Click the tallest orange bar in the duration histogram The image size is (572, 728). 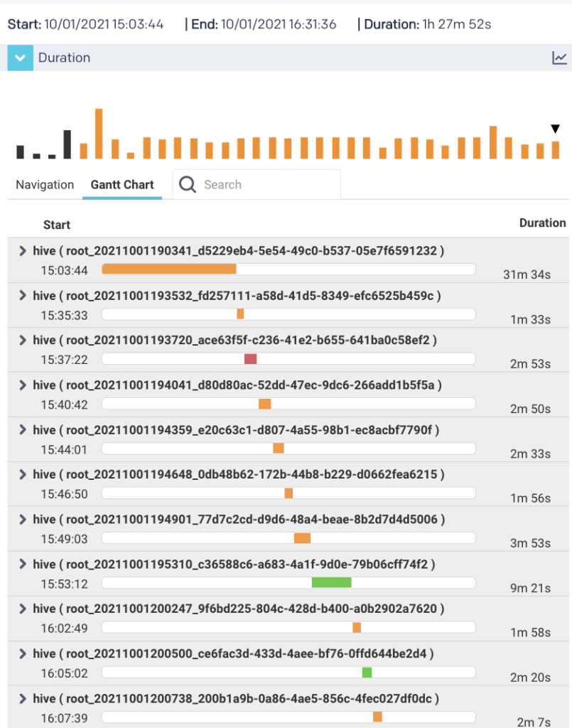click(99, 134)
